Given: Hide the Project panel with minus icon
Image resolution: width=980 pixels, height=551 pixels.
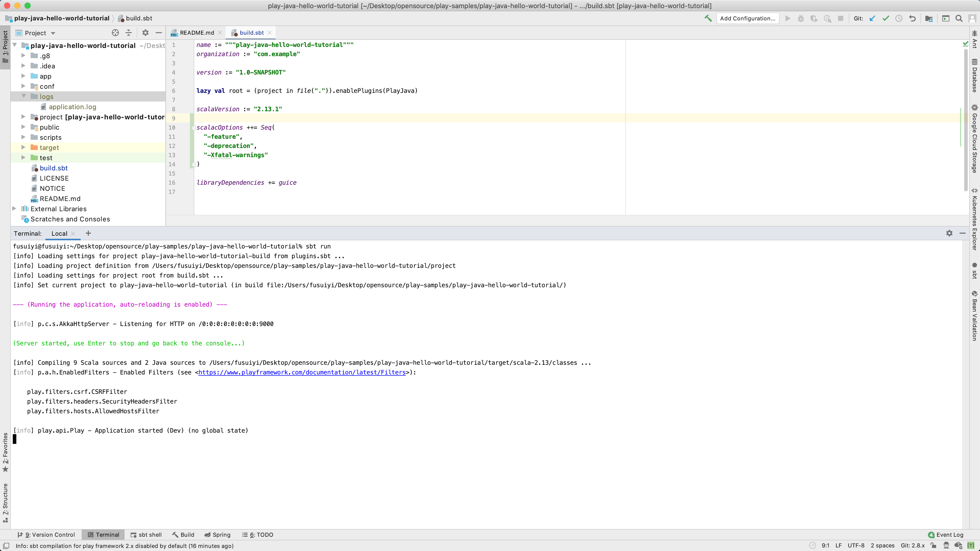Looking at the screenshot, I should pos(159,33).
